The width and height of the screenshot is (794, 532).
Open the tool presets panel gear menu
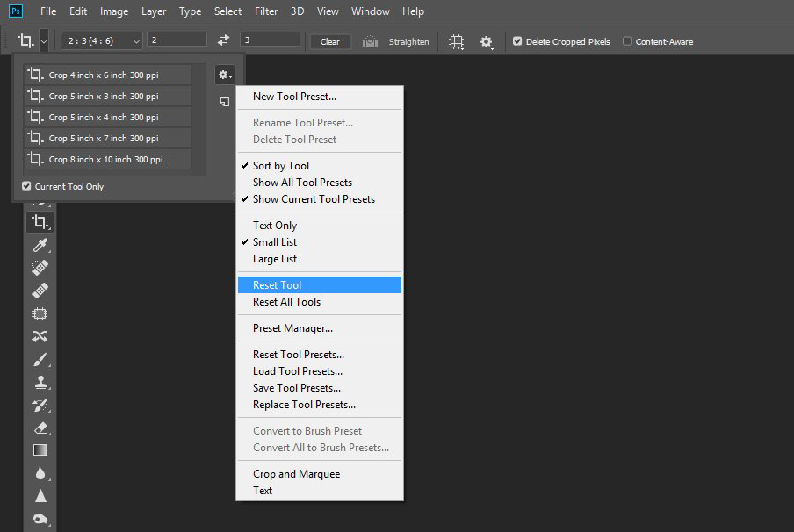coord(224,75)
